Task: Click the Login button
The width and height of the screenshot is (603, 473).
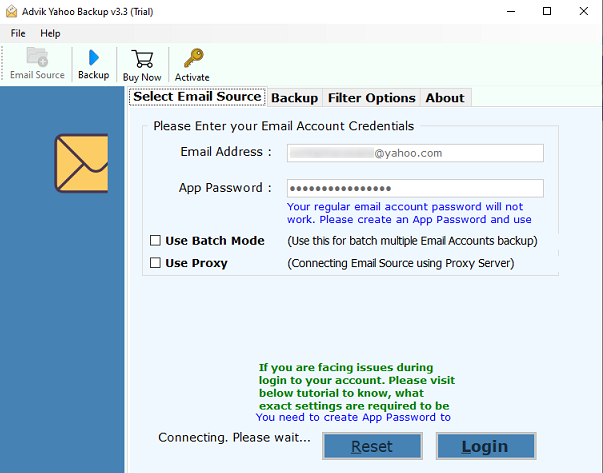Action: (x=486, y=446)
